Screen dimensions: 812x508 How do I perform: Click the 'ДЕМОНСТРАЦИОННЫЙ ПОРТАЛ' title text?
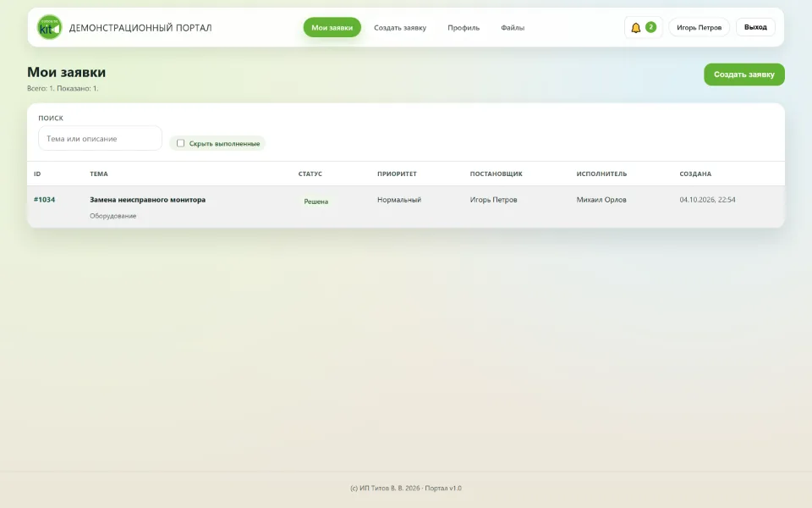[x=140, y=28]
